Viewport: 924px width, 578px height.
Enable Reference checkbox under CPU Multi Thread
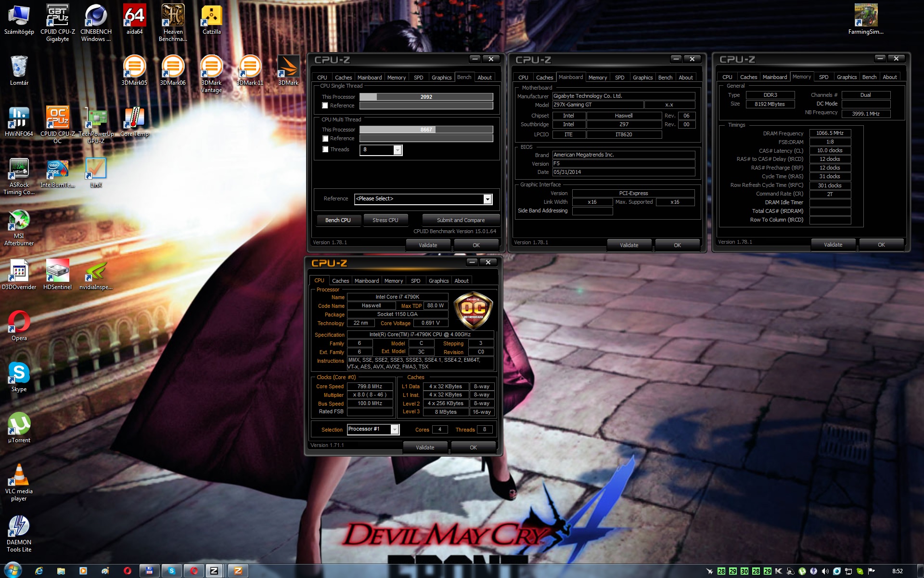[x=325, y=138]
